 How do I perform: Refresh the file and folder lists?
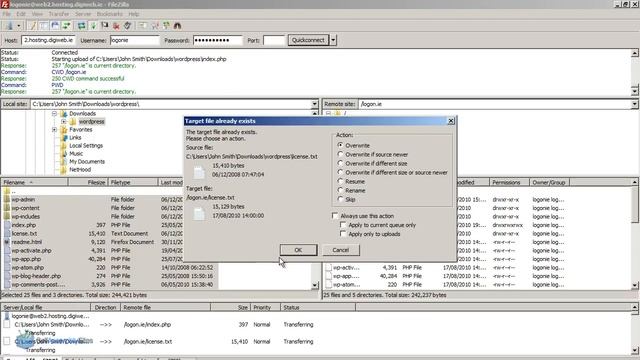[82, 26]
